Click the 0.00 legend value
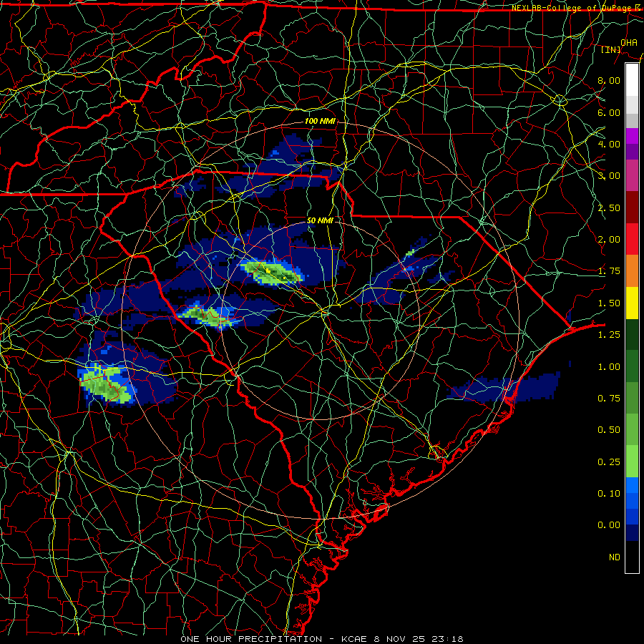This screenshot has height=644, width=644. [609, 525]
